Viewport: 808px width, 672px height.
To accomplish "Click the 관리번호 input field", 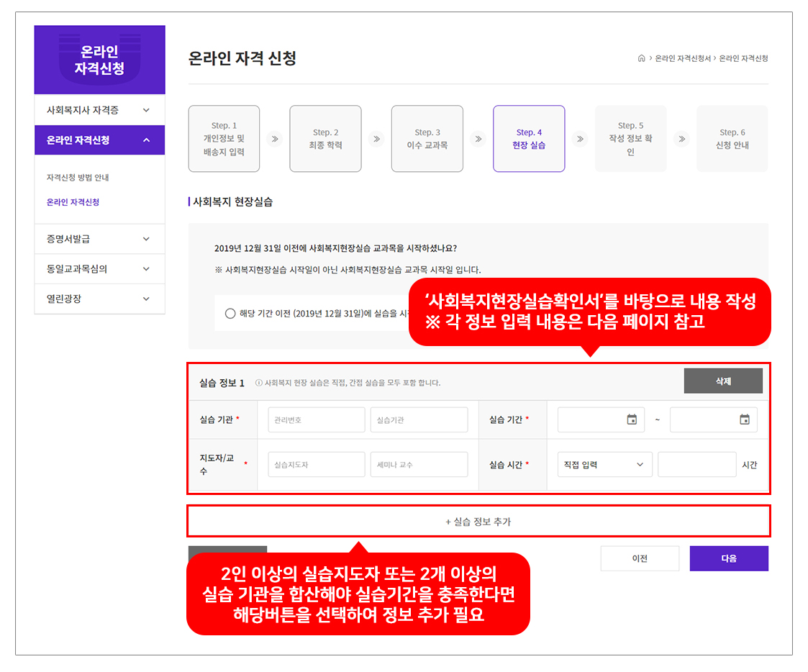I will pos(317,419).
